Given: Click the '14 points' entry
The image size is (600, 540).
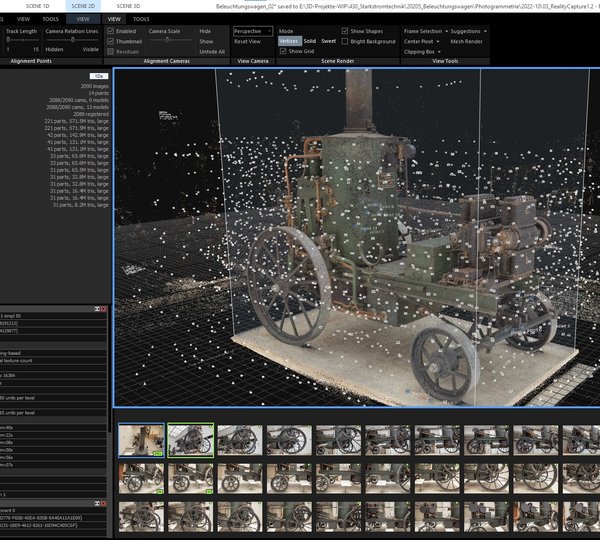Looking at the screenshot, I should pos(98,93).
